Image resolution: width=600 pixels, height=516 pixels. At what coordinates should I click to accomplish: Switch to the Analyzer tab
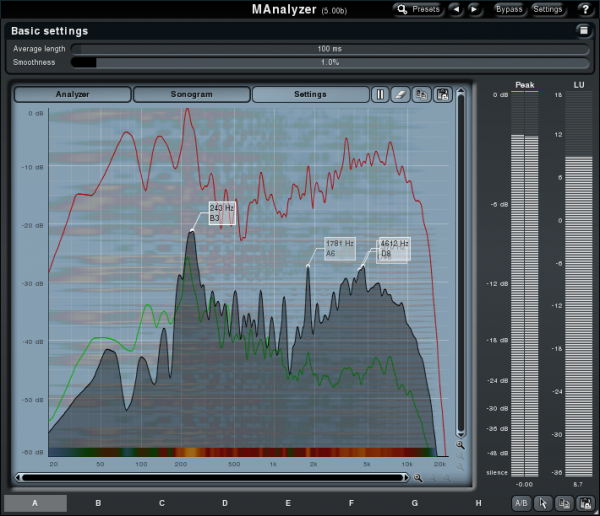tap(72, 94)
